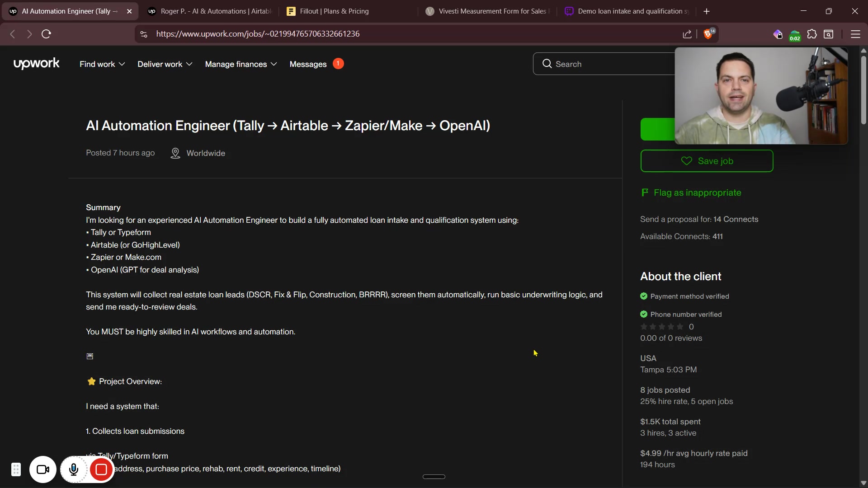The height and width of the screenshot is (488, 868).
Task: Expand the Find work dropdown
Action: click(x=102, y=64)
